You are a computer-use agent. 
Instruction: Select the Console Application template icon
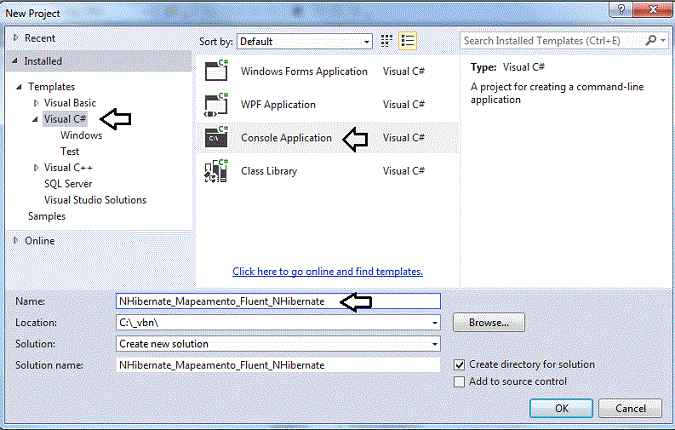click(x=217, y=138)
